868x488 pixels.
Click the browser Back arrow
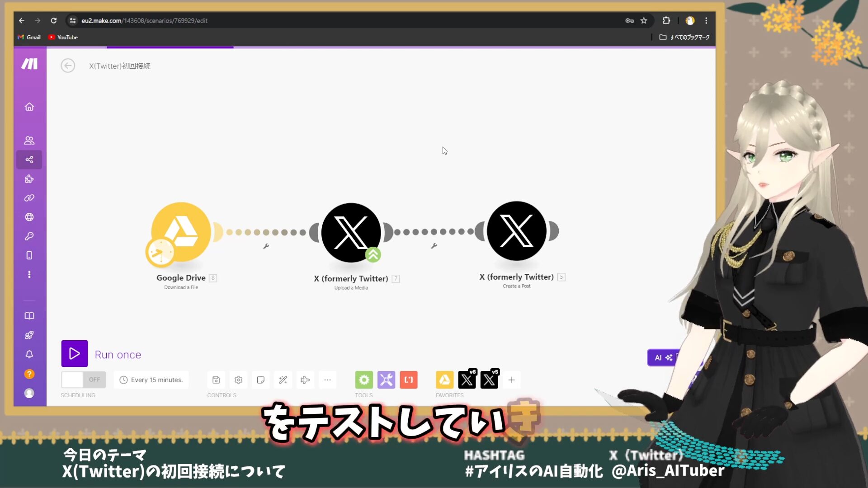coord(22,20)
